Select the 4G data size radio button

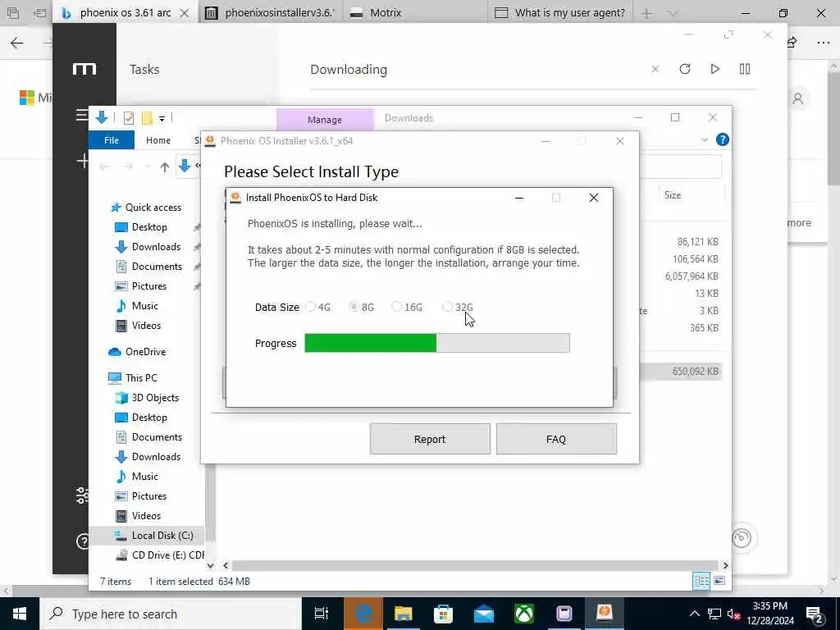(x=311, y=307)
